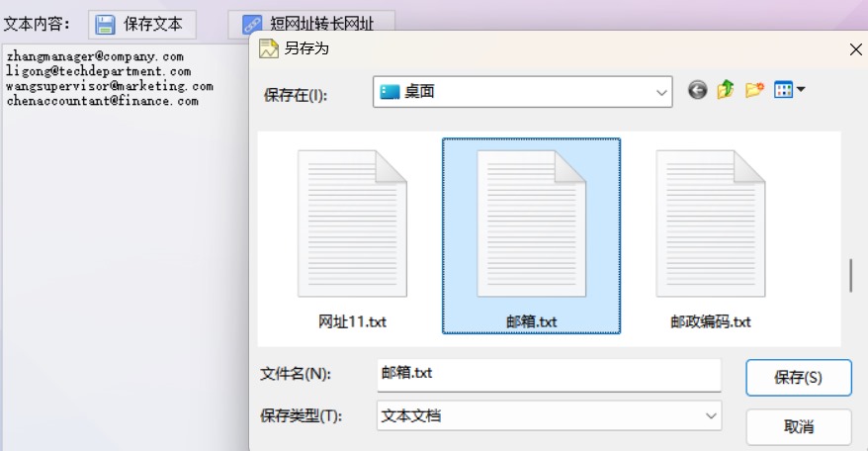
Task: Open 短网址转长网址 converter
Action: pos(311,22)
